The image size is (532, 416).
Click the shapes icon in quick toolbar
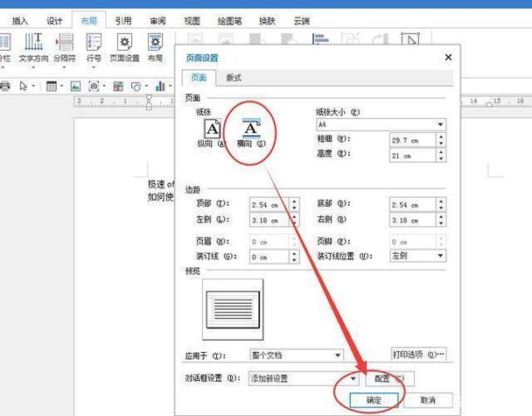(x=136, y=86)
